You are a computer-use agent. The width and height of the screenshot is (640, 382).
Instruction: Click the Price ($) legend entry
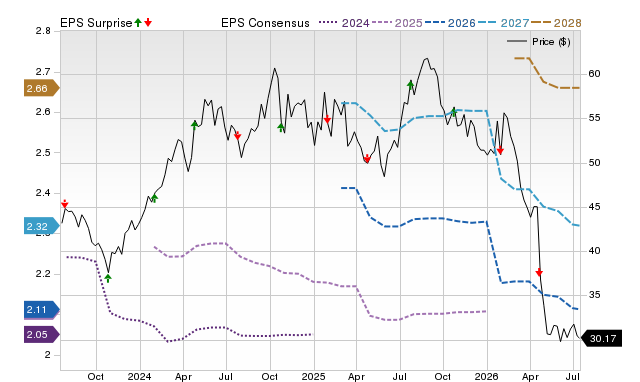tap(539, 42)
